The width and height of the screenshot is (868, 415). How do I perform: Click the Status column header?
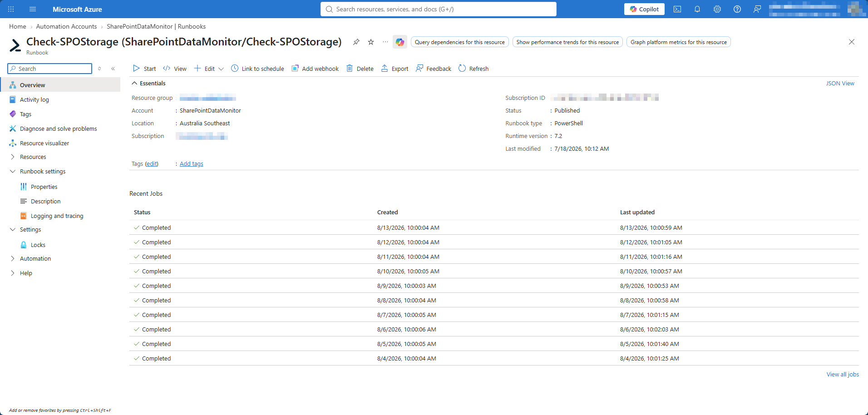[142, 212]
